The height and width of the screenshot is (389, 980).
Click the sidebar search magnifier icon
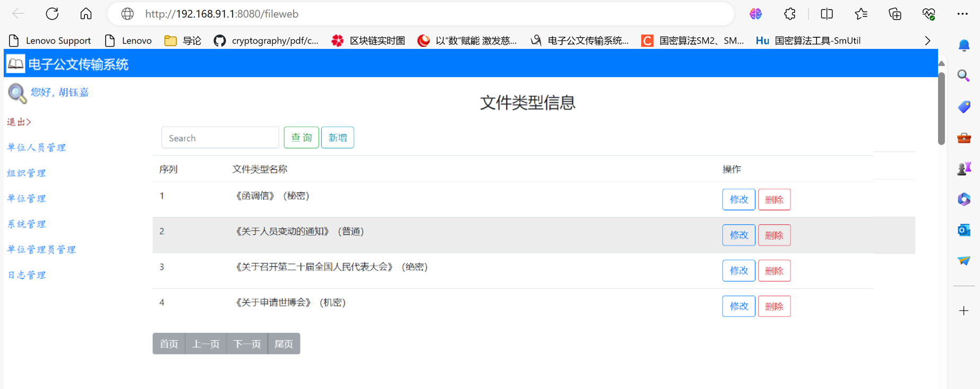click(964, 75)
